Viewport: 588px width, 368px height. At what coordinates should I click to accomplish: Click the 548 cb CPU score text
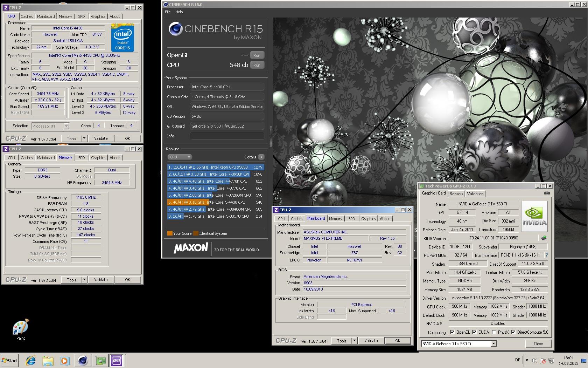(239, 65)
